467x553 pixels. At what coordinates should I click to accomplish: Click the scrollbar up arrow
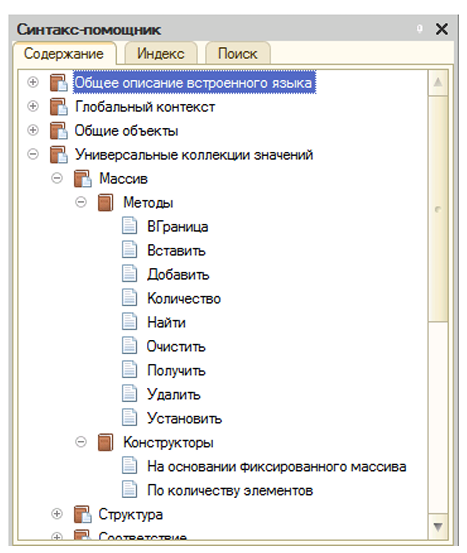point(438,83)
